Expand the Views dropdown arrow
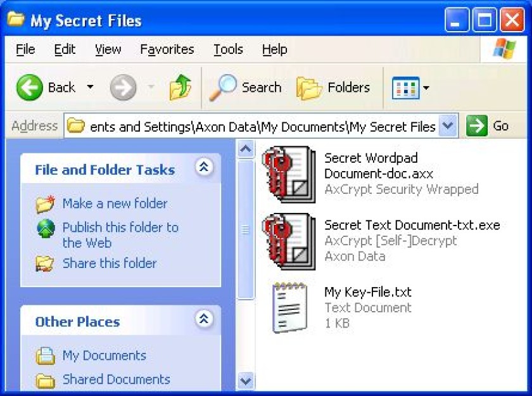 [x=426, y=88]
